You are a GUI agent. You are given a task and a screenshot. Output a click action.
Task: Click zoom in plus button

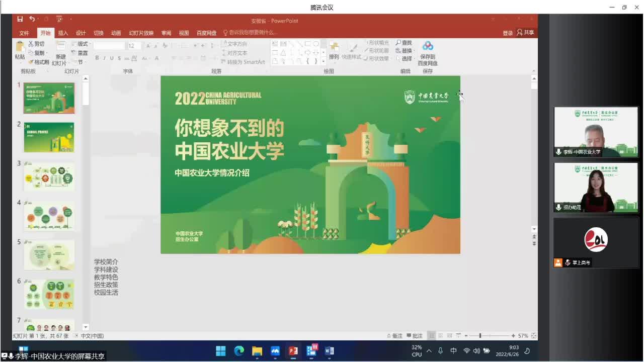[513, 336]
